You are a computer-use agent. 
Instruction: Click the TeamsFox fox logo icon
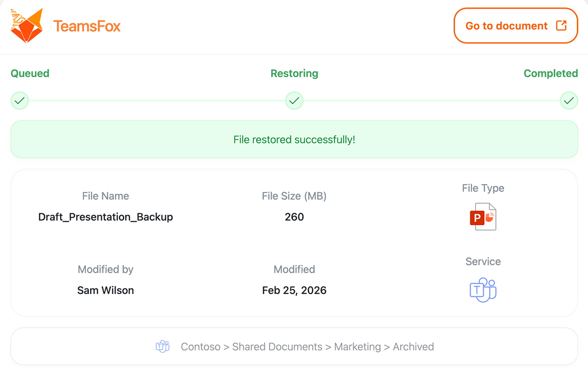pyautogui.click(x=26, y=26)
